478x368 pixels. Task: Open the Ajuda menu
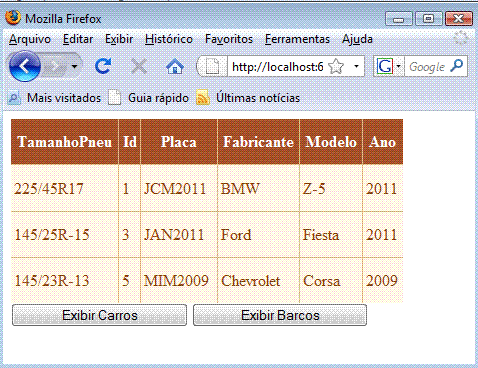pyautogui.click(x=357, y=39)
